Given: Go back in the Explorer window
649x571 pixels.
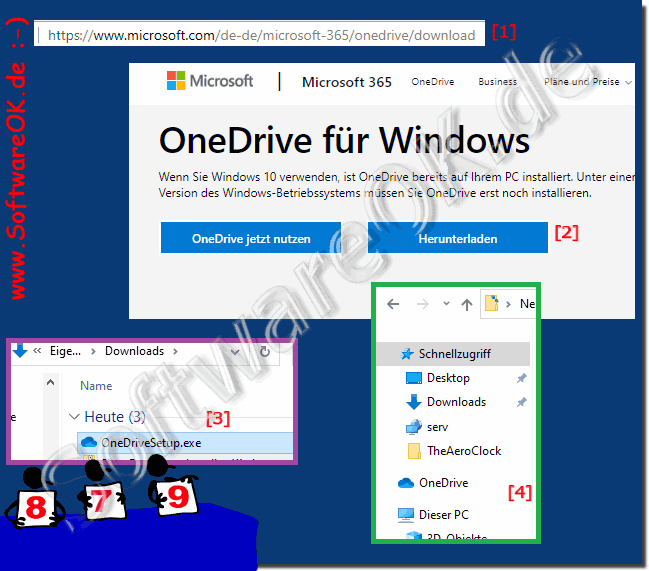Looking at the screenshot, I should (393, 305).
